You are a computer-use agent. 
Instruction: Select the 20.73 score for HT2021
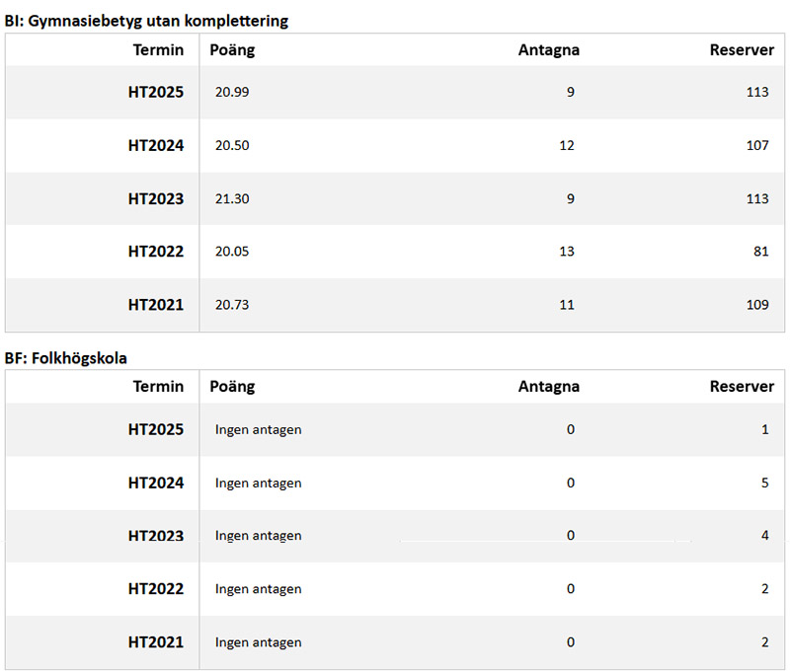coord(232,305)
